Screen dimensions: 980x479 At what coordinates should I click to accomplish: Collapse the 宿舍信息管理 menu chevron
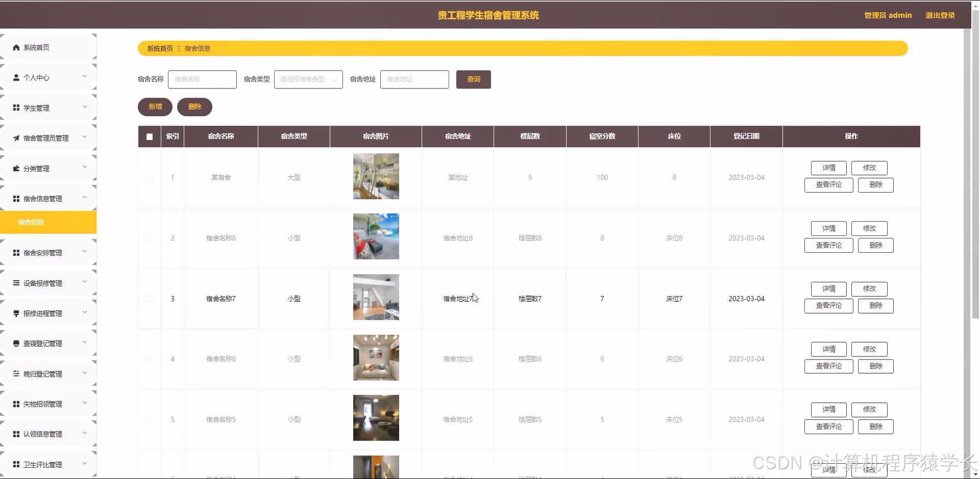[x=85, y=198]
